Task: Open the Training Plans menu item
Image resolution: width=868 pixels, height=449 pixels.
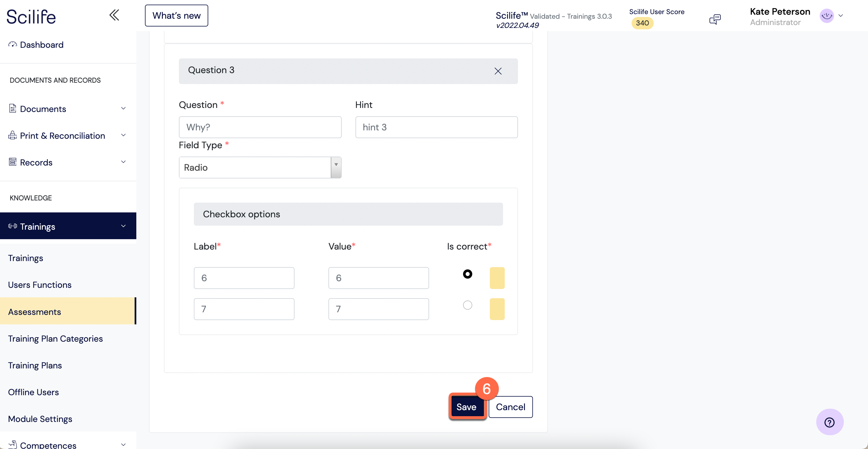Action: 35,365
